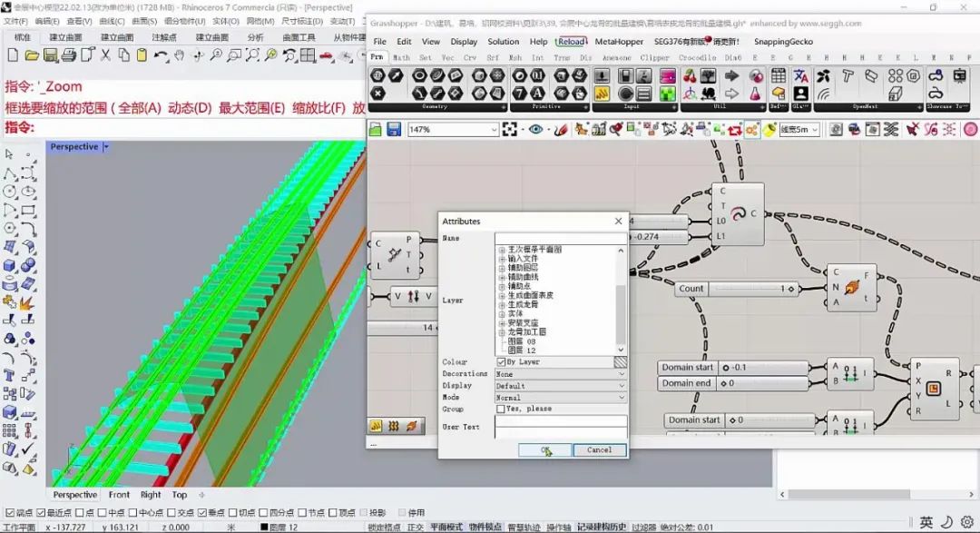
Task: Switch to the Front viewport tab
Action: (x=119, y=494)
